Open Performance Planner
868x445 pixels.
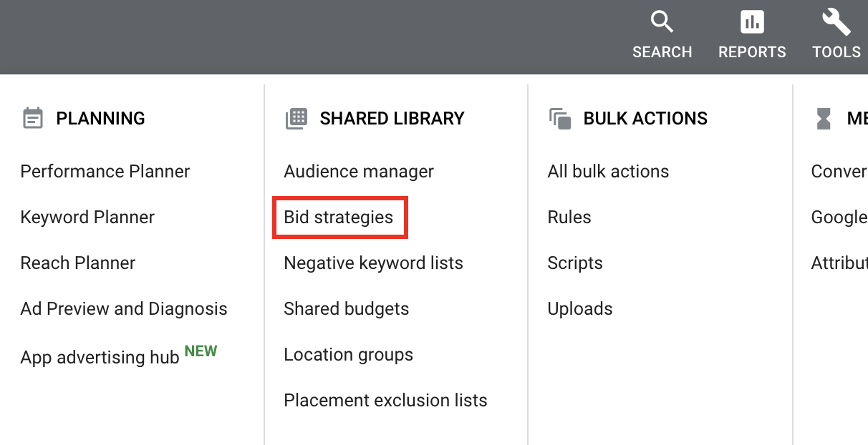click(x=105, y=172)
